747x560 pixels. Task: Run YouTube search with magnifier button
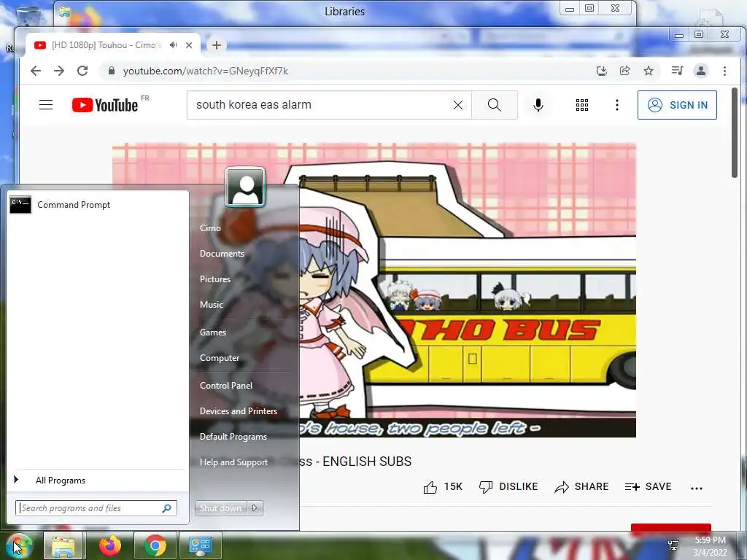[495, 105]
